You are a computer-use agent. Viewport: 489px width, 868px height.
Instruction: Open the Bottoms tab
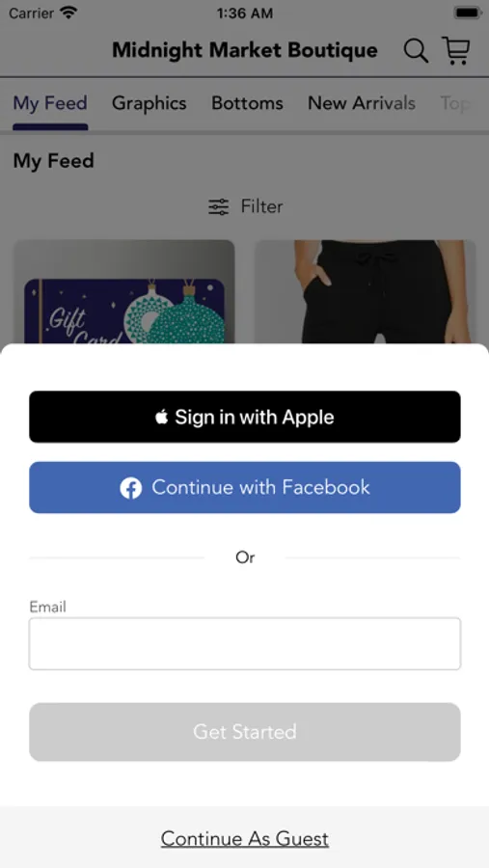click(247, 103)
